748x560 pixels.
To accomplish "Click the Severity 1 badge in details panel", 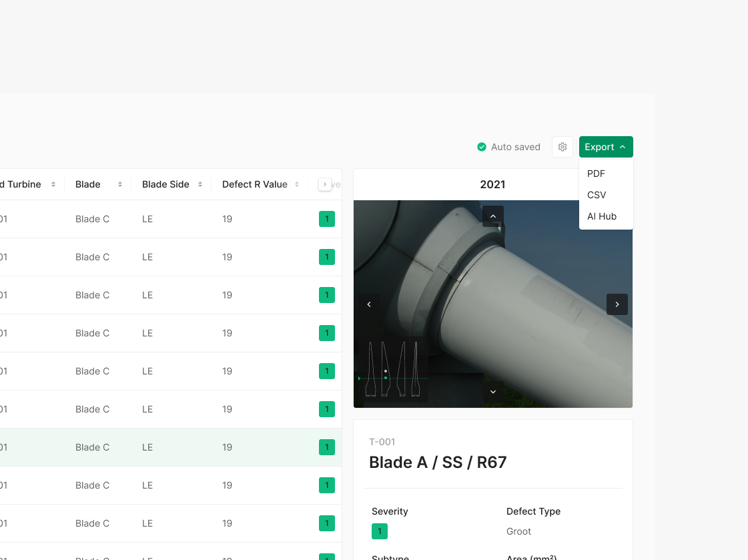I will [x=380, y=531].
